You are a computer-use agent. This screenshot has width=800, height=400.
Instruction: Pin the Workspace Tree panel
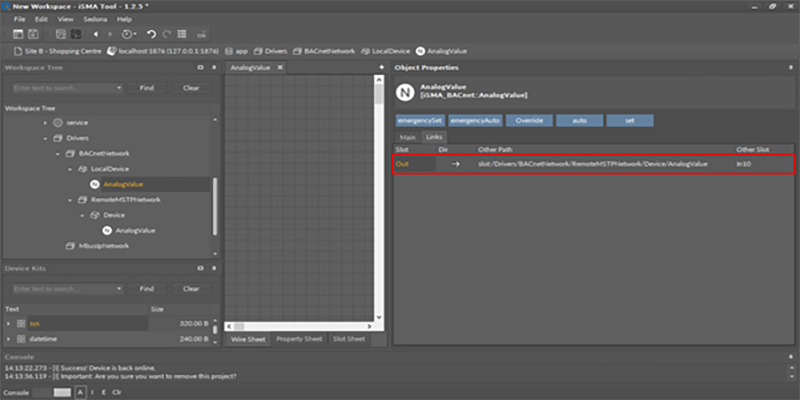click(x=215, y=67)
